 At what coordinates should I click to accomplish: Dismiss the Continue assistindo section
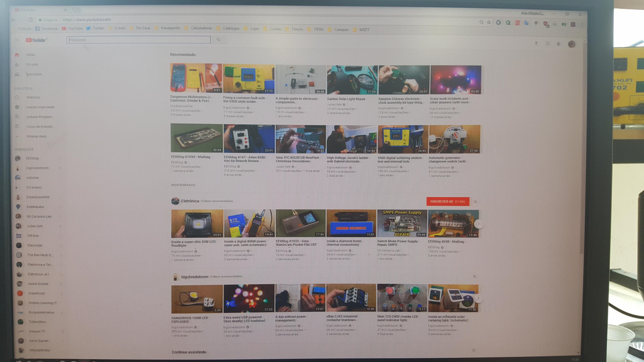pos(474,350)
